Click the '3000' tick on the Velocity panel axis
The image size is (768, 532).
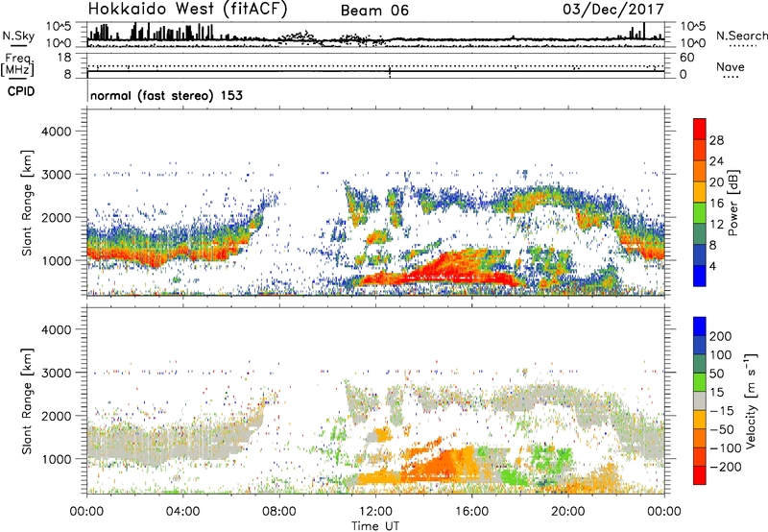[56, 373]
